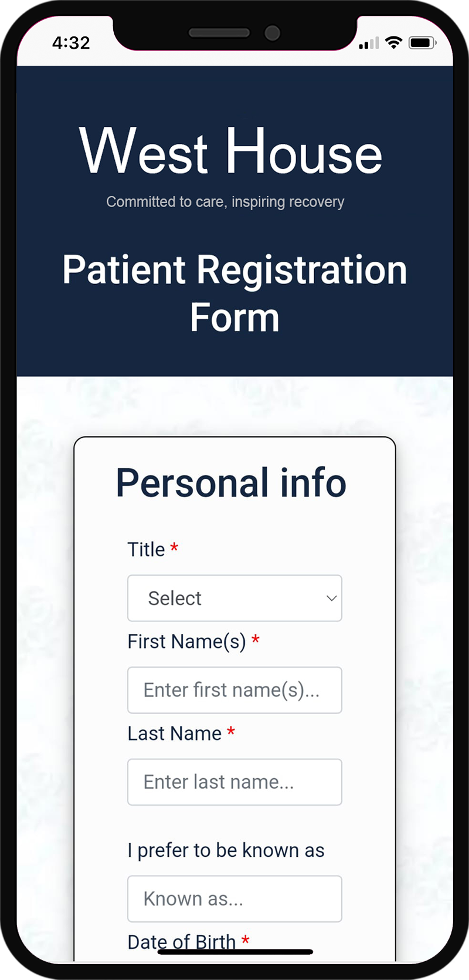Focus the last name input field
This screenshot has height=980, width=469.
click(235, 782)
